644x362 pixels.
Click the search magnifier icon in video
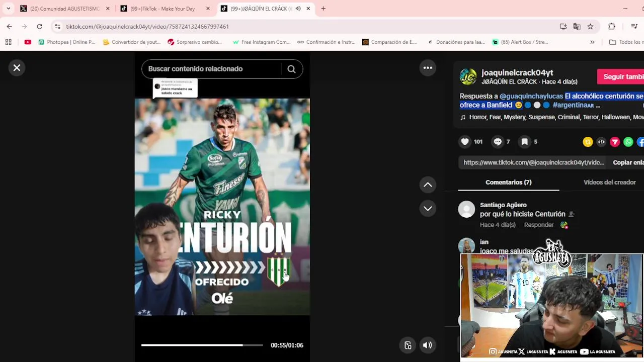(x=291, y=69)
